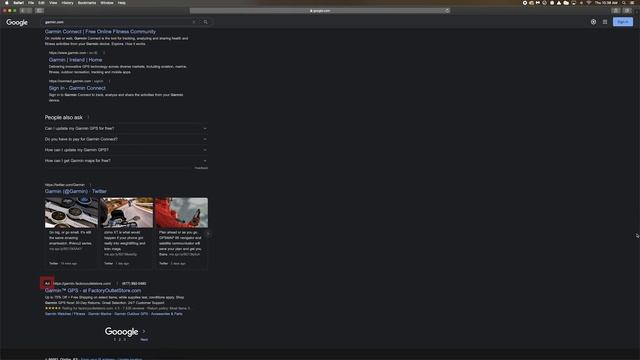Open the motorcycle zūmo XT tweet thumbnail
The image size is (640, 360).
127,213
